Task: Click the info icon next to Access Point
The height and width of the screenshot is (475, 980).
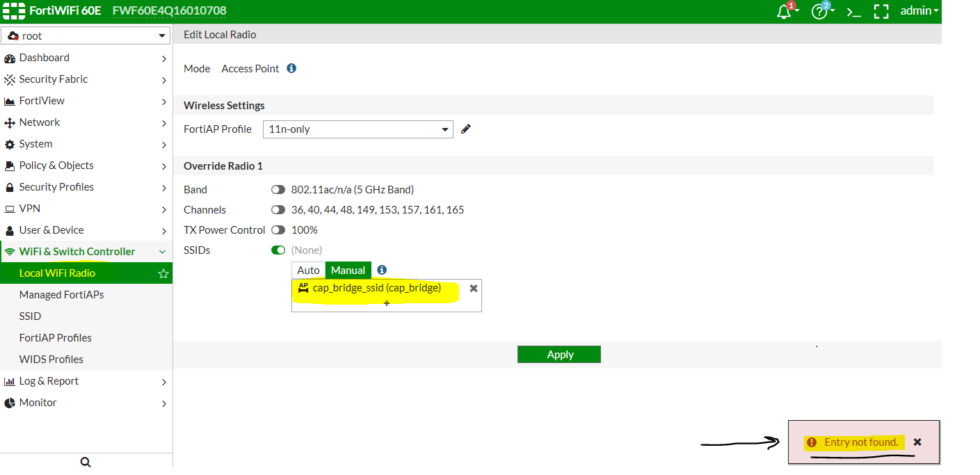Action: [291, 68]
